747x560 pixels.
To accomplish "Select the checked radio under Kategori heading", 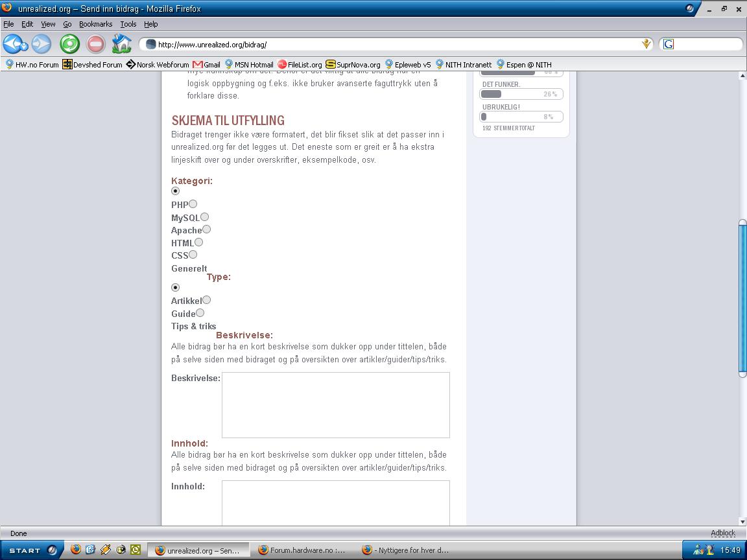I will (x=175, y=191).
